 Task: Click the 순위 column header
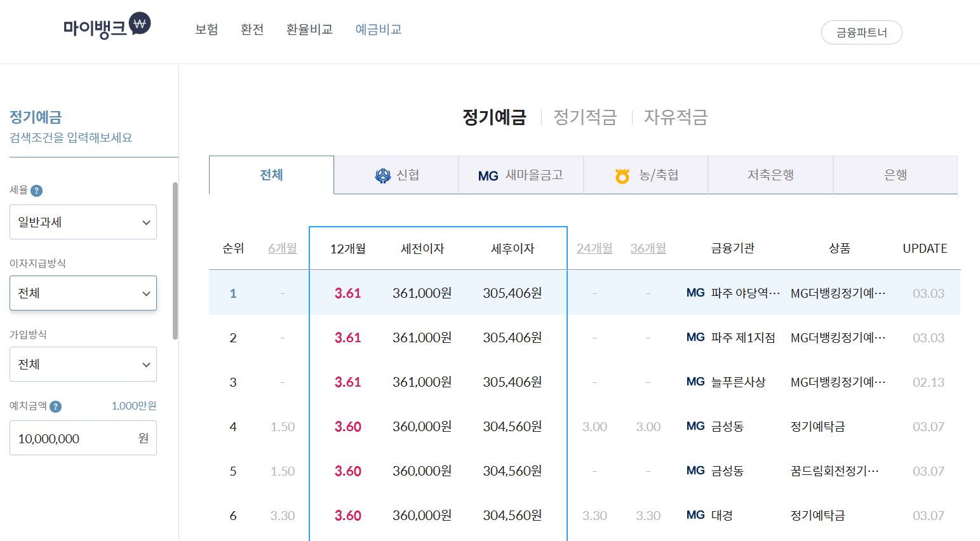click(x=233, y=248)
